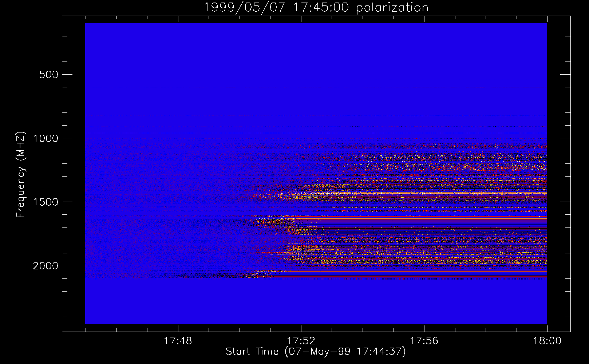Click the 'Start Time (07-May-99 17:44:37)' label

coord(316,352)
